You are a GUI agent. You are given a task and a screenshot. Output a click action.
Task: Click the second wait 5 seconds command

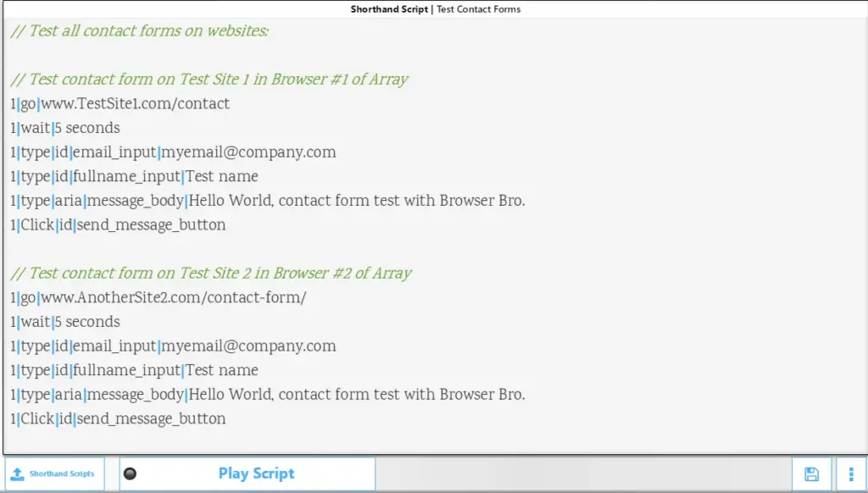pos(64,322)
